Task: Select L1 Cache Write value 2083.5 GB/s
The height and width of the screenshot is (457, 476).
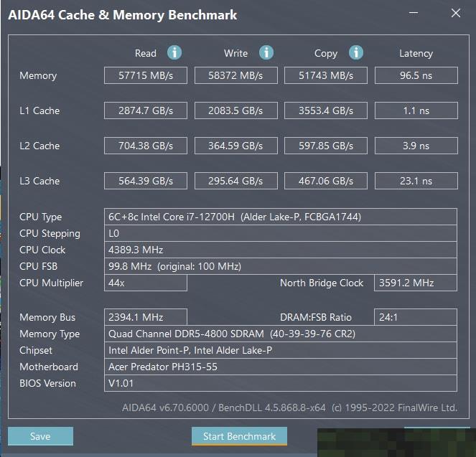Action: point(236,110)
